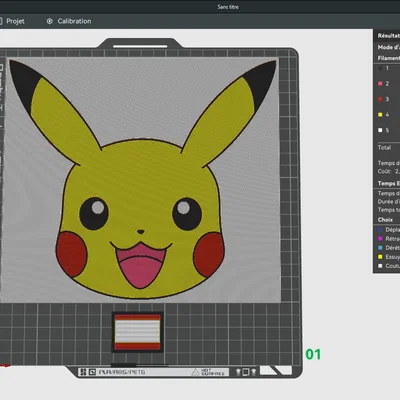Select the pink filament 2 swatch
The image size is (400, 400).
point(380,84)
